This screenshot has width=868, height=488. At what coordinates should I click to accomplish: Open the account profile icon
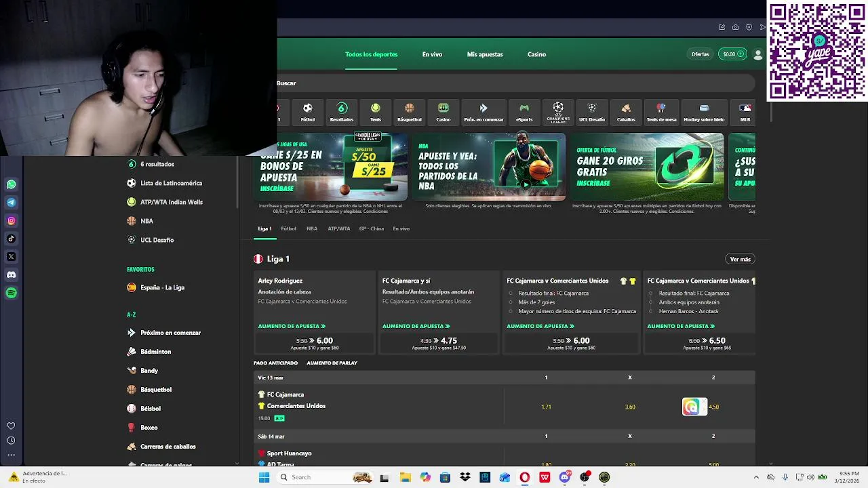[758, 54]
